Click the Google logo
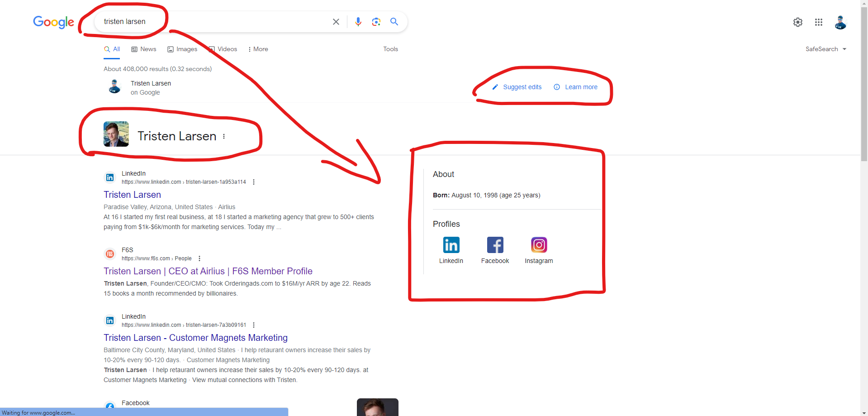 (x=53, y=22)
